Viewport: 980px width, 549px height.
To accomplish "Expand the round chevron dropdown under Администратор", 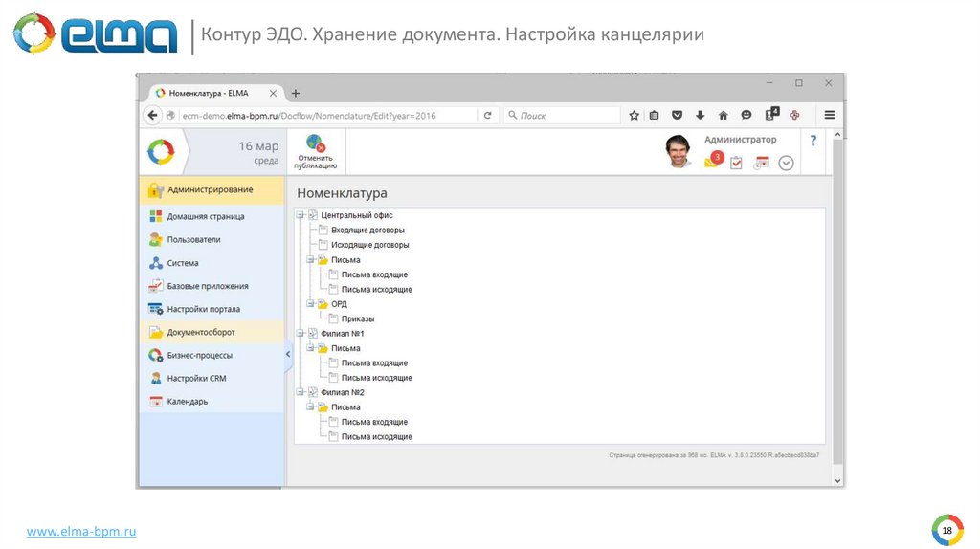I will tap(786, 163).
